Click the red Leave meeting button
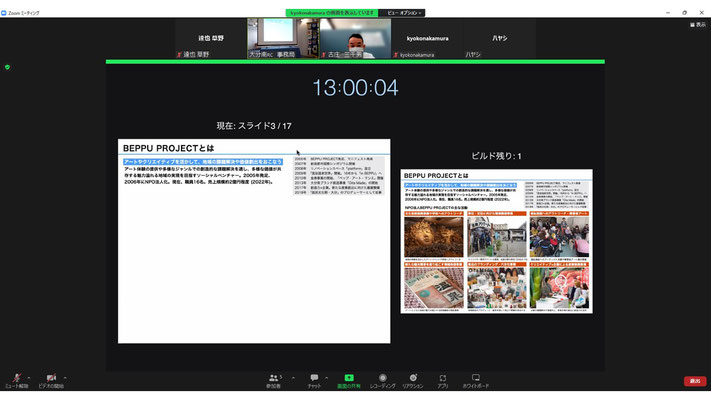711x400 pixels. (695, 381)
